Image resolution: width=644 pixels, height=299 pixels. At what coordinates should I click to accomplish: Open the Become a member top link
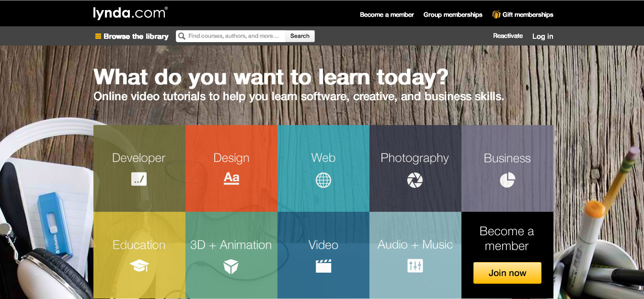click(387, 15)
